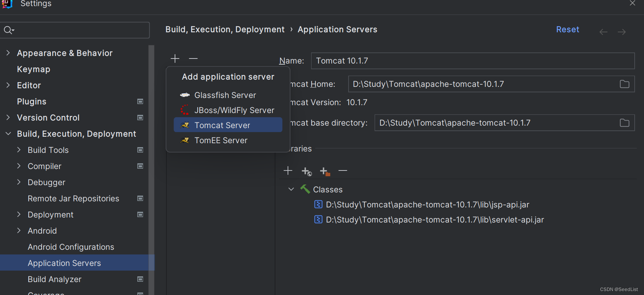Expand the Version Control section

[8, 117]
